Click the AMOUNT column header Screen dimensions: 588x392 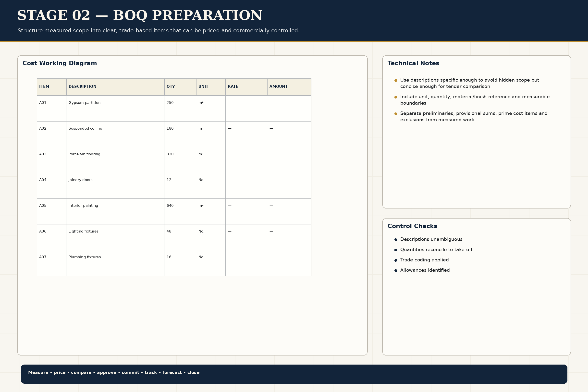pos(289,87)
